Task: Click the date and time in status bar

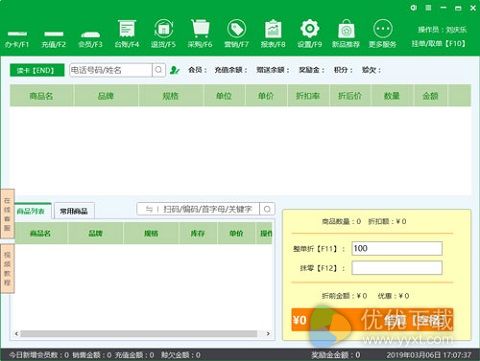Action: coord(429,355)
